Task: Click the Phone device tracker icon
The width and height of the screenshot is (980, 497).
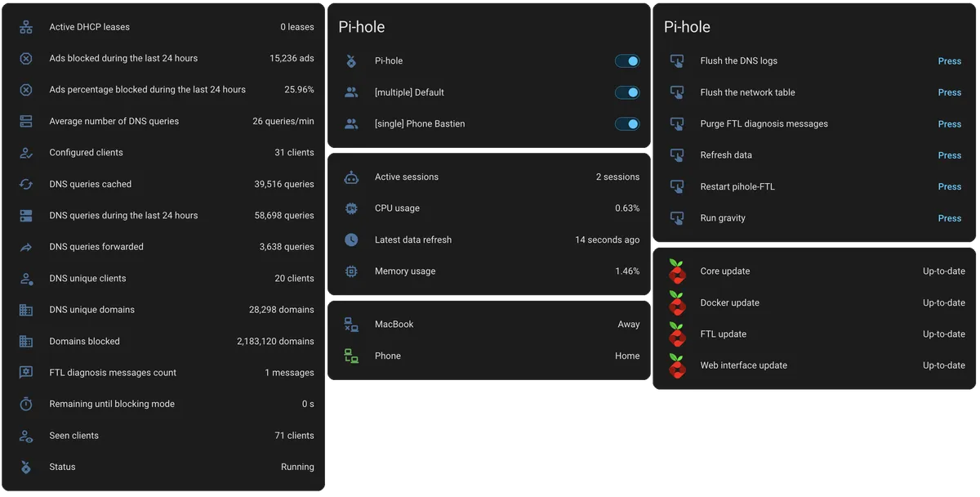Action: tap(351, 356)
